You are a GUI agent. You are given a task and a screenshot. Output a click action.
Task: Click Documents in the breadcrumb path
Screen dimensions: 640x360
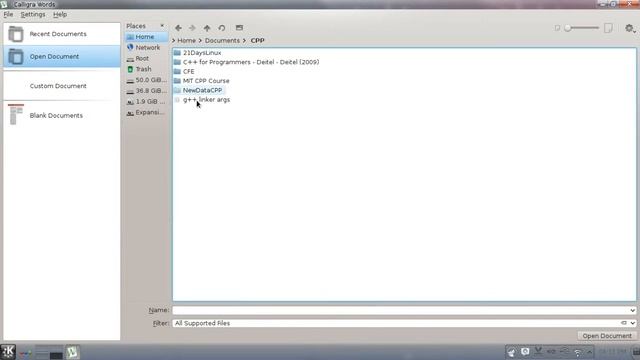pyautogui.click(x=222, y=40)
